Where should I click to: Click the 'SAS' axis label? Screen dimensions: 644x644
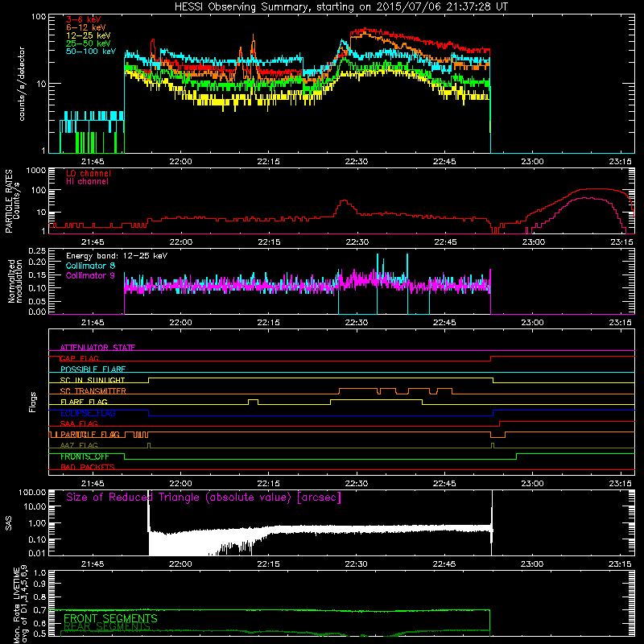click(x=8, y=523)
